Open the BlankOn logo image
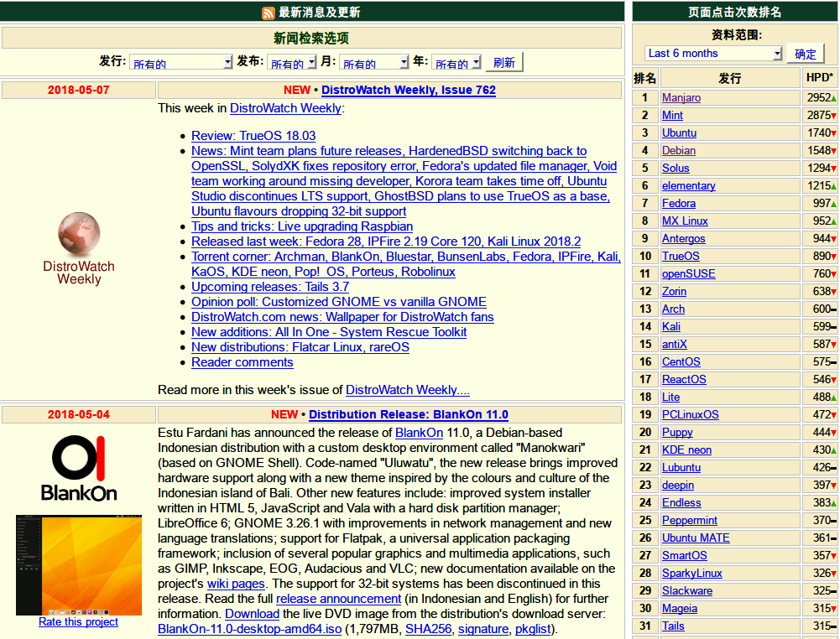 click(79, 468)
